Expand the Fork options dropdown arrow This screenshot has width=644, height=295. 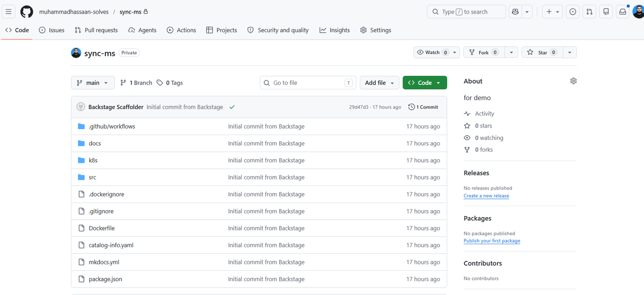pos(511,52)
